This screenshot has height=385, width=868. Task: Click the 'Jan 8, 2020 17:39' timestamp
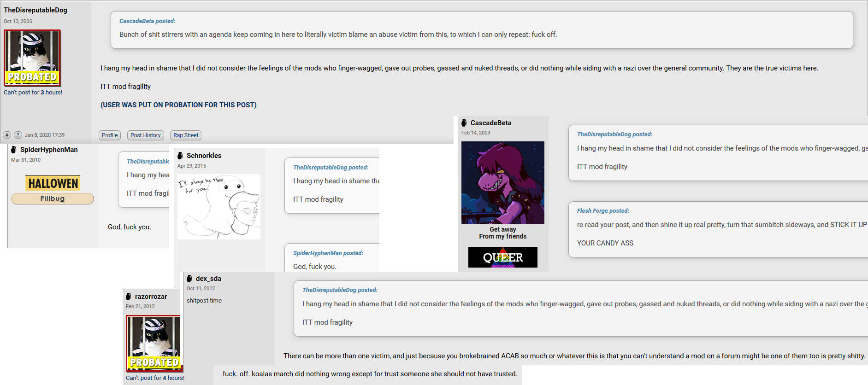pyautogui.click(x=45, y=135)
